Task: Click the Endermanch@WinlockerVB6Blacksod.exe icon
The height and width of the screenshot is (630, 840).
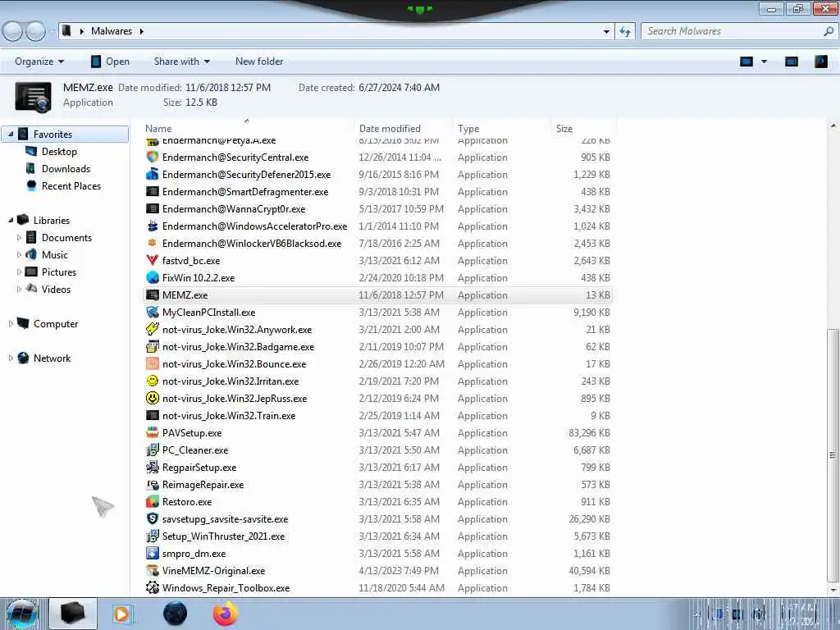Action: click(x=152, y=243)
